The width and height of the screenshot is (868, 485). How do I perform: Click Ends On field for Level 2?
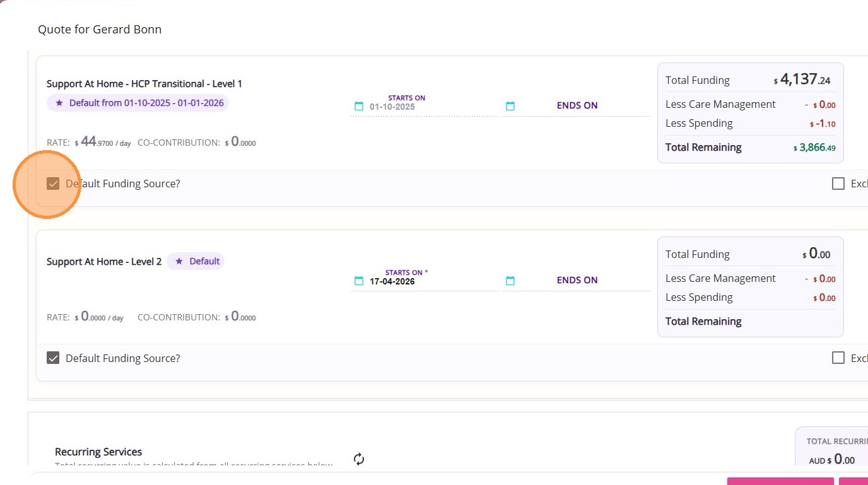(577, 281)
